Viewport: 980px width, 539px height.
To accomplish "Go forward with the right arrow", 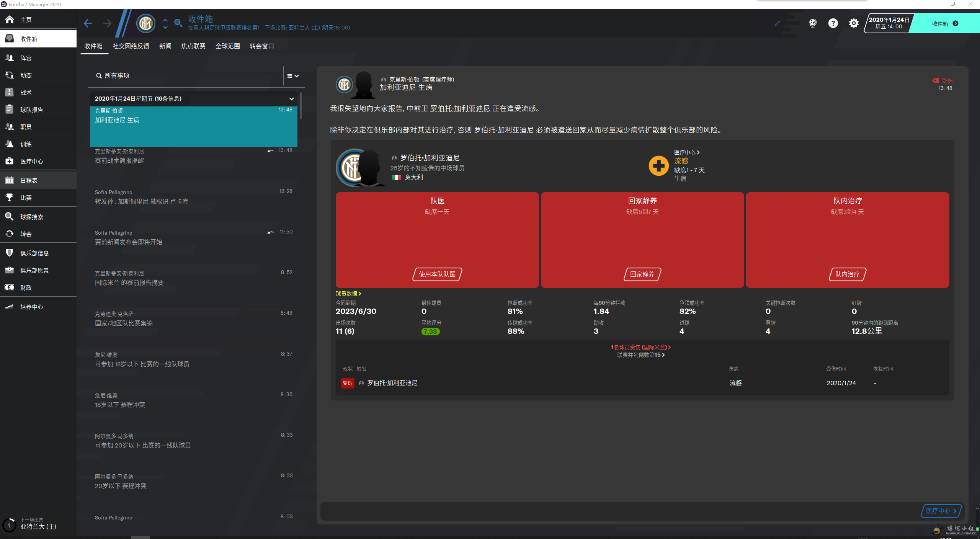I will pos(107,23).
